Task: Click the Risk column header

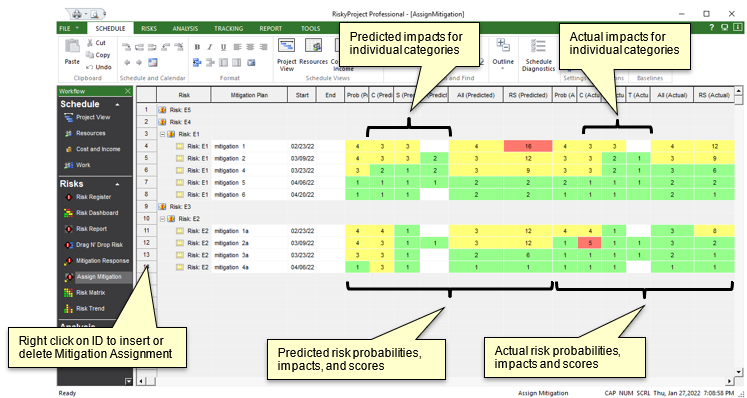Action: pos(184,95)
